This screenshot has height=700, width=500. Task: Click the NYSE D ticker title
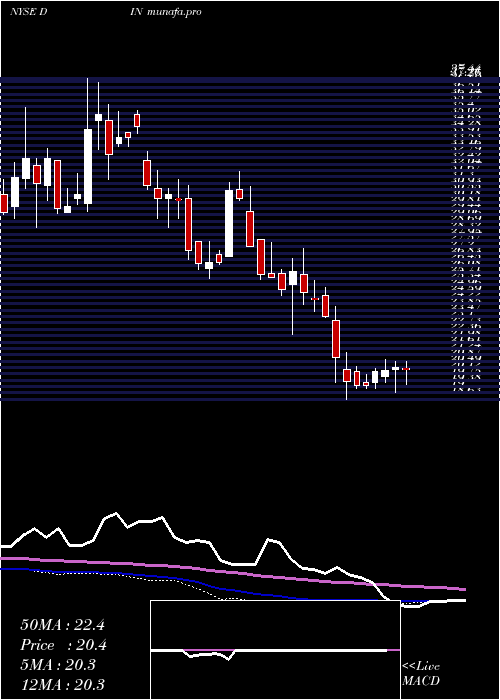(x=29, y=12)
